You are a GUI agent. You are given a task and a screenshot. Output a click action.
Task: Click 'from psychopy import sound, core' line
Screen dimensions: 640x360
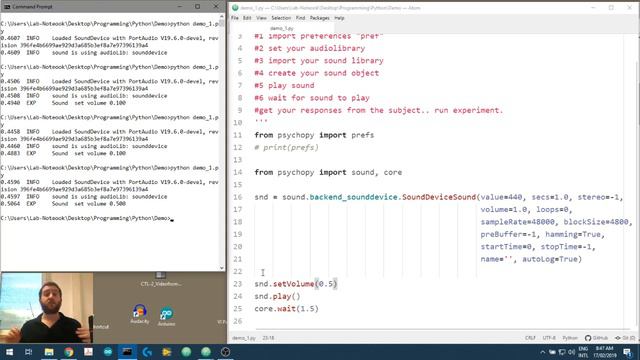(x=328, y=172)
